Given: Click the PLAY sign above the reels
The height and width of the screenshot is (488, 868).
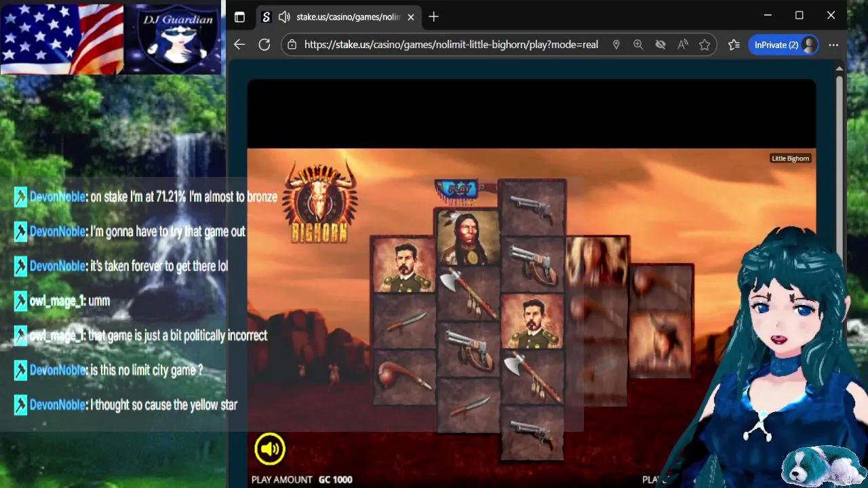Looking at the screenshot, I should (x=459, y=189).
